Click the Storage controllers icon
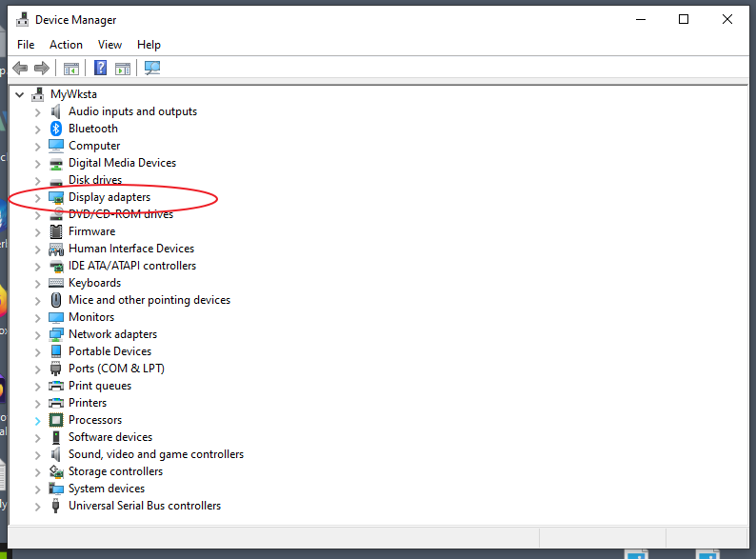 coord(56,471)
